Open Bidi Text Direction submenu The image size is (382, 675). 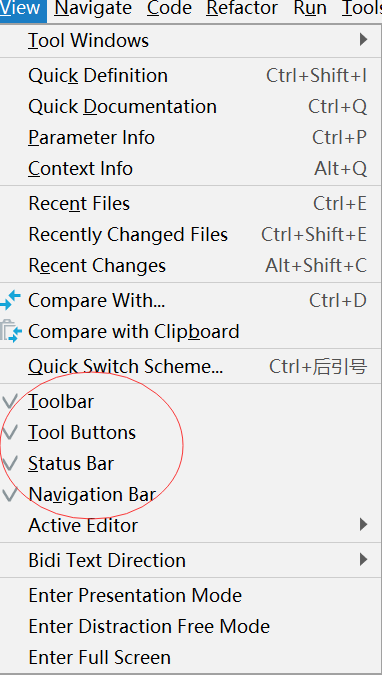pos(191,560)
